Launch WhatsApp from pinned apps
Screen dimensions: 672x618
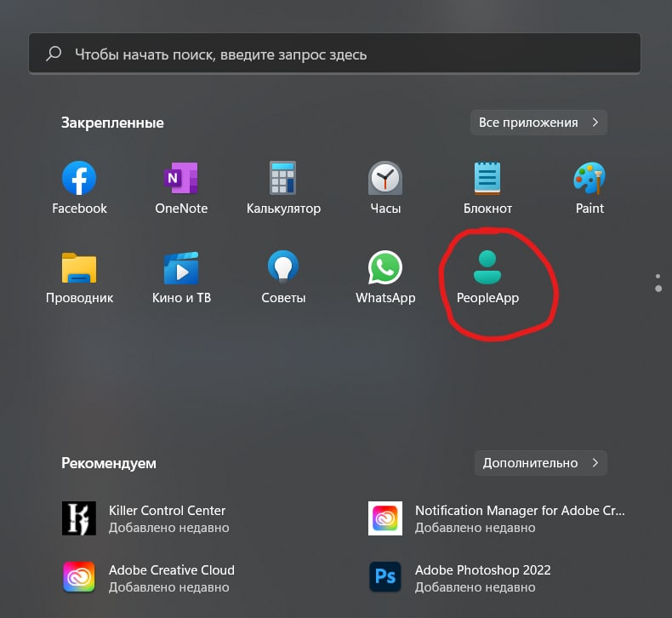[385, 267]
